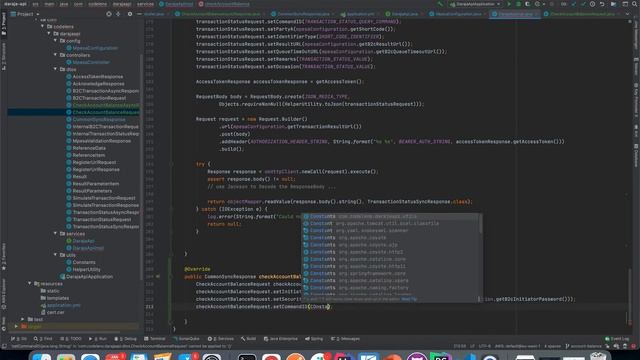Open the Java Enterprise tool window
The height and width of the screenshot is (360, 640).
[x=281, y=339]
